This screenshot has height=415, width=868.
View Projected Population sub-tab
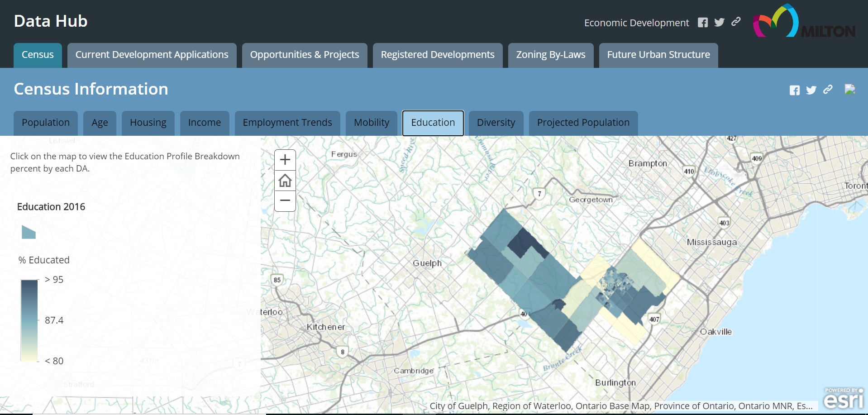583,123
